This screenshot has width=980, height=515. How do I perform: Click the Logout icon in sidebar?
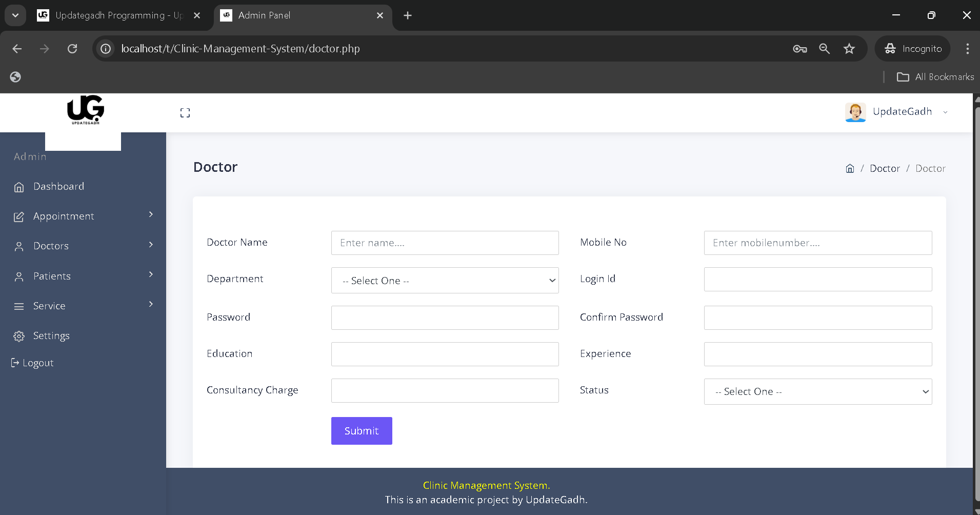tap(15, 363)
